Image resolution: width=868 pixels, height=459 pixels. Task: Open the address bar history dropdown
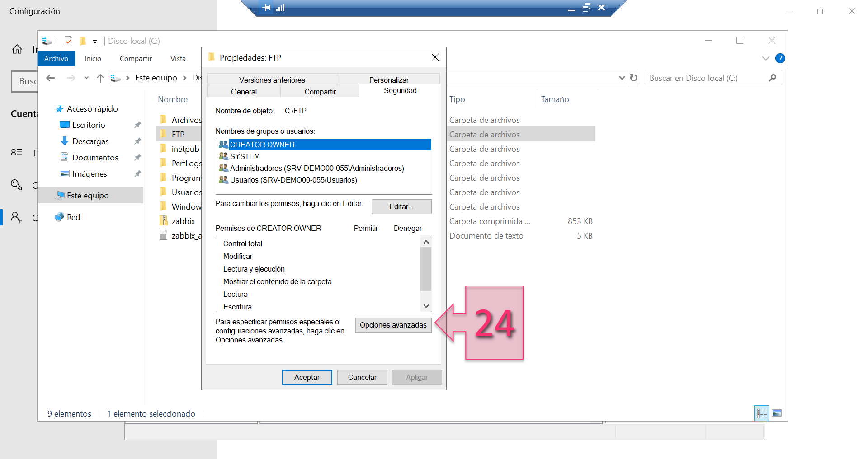pos(621,78)
